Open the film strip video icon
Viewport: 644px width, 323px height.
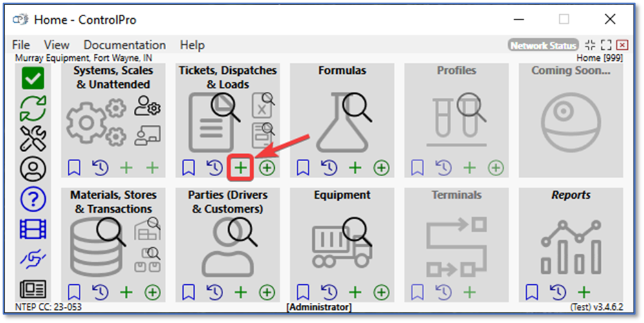[x=32, y=228]
